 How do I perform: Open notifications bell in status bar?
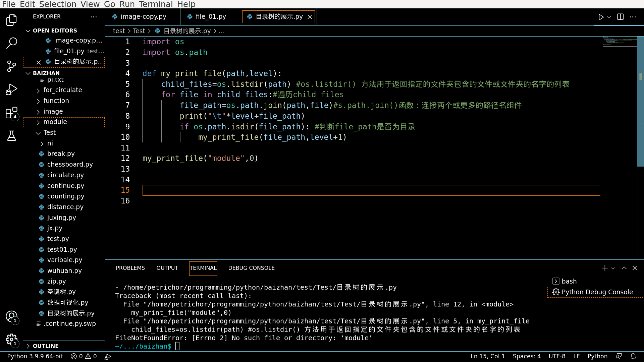tap(633, 356)
